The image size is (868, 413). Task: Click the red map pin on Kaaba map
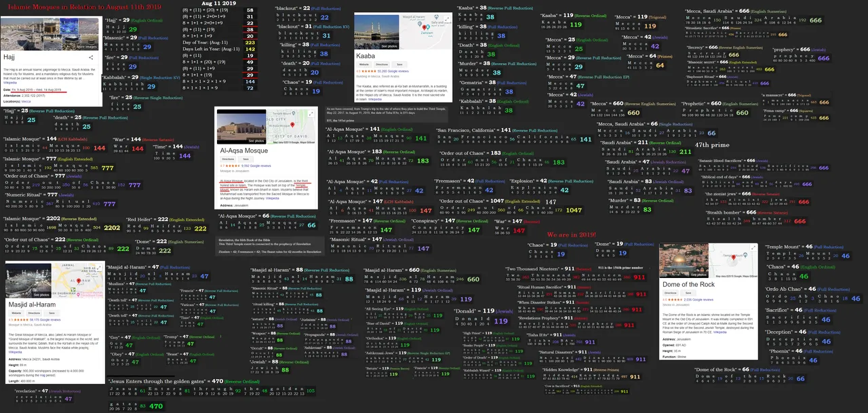424,27
